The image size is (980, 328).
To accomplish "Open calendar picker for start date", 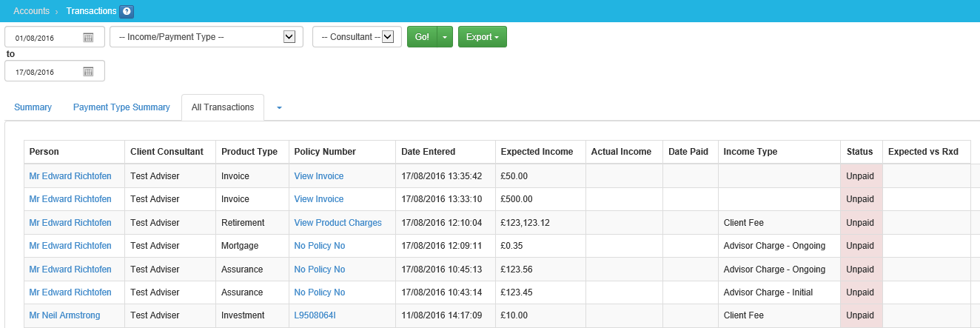I will pos(88,37).
